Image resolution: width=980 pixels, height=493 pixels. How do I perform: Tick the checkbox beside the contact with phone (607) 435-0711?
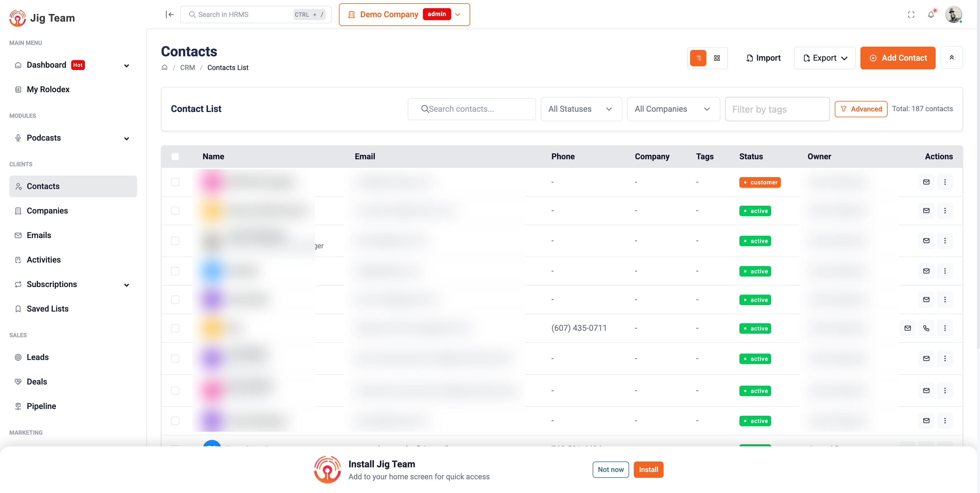(x=175, y=328)
